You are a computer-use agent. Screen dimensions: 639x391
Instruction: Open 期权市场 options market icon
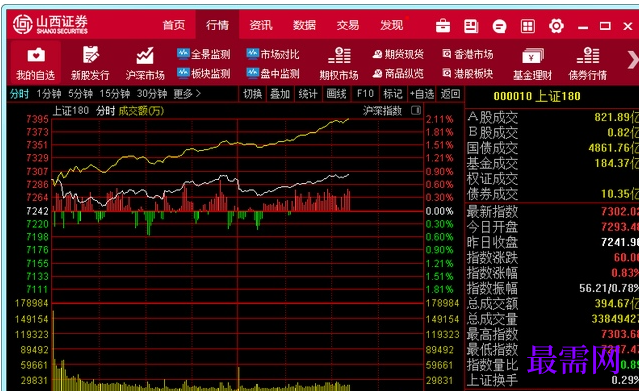[x=339, y=63]
